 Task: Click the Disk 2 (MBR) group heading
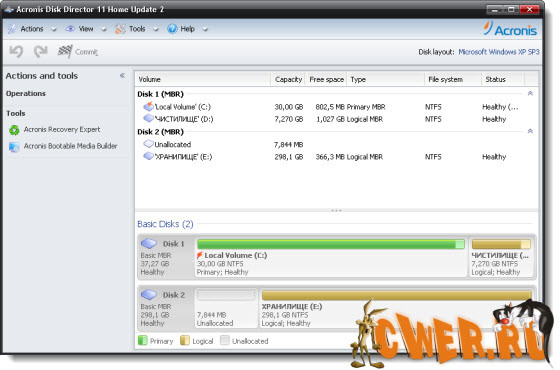[x=160, y=132]
